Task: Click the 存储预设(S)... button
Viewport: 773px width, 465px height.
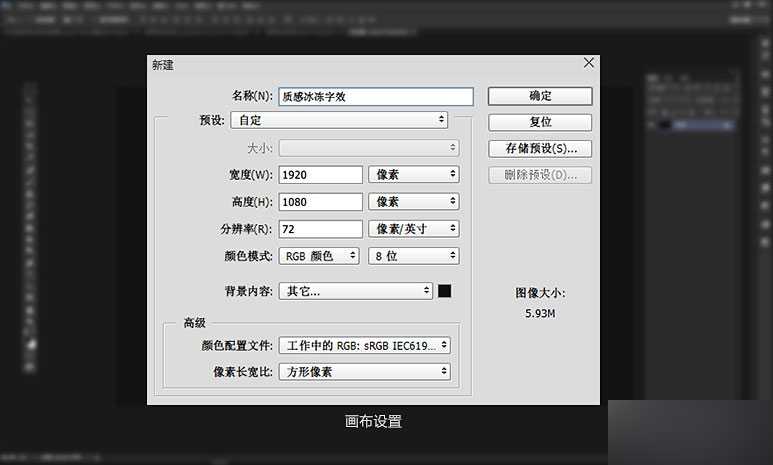Action: [x=540, y=149]
